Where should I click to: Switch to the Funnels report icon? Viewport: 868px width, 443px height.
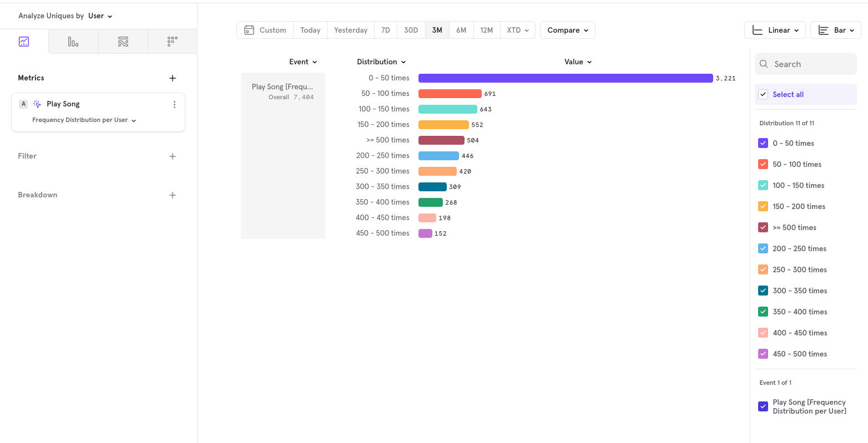tap(73, 42)
